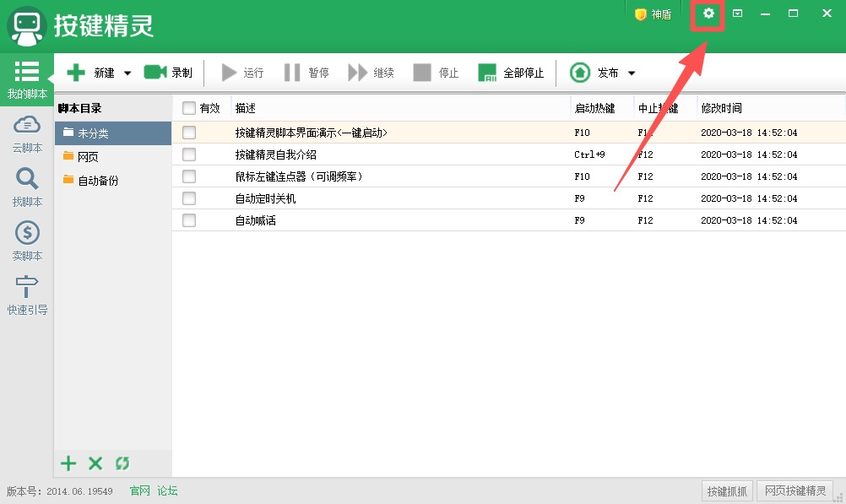Image resolution: width=846 pixels, height=504 pixels.
Task: Expand the 新建 dropdown arrow
Action: pos(127,73)
